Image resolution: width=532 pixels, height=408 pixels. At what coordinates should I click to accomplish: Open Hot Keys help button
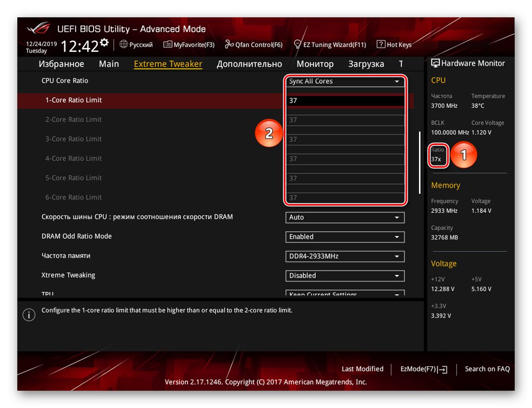click(394, 44)
